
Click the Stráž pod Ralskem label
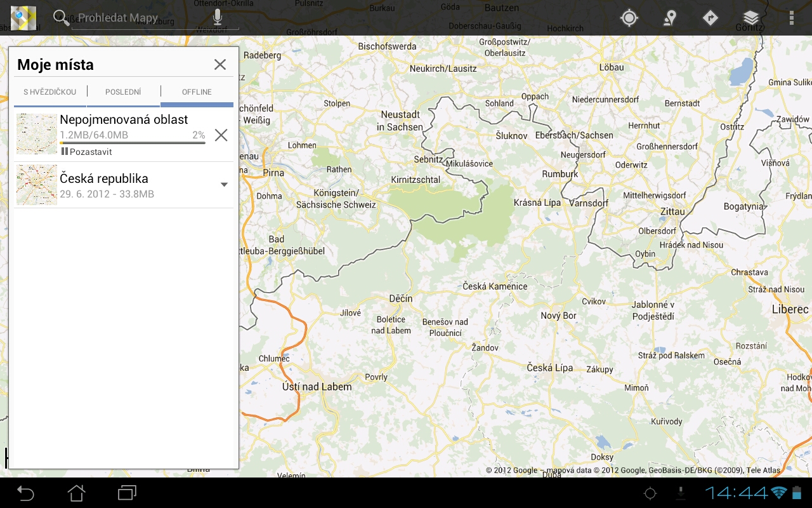(x=671, y=356)
